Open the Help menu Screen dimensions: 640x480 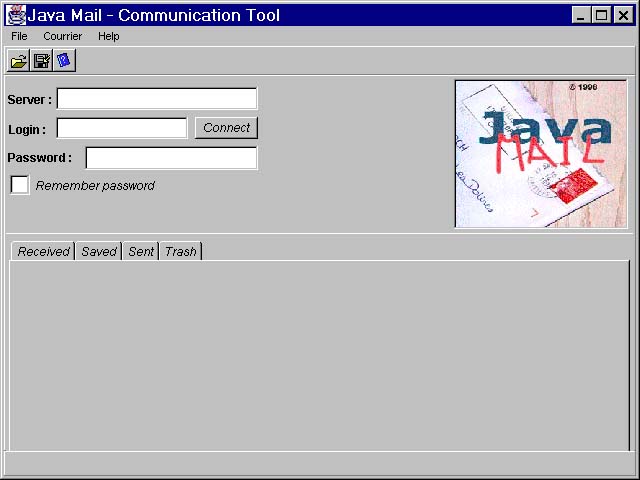(x=108, y=36)
